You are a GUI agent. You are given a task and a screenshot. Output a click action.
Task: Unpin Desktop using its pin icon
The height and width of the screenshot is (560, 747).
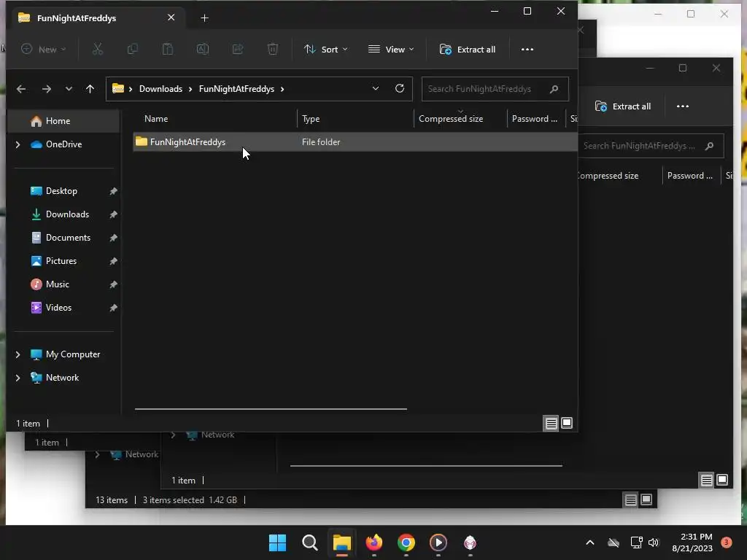pyautogui.click(x=113, y=191)
